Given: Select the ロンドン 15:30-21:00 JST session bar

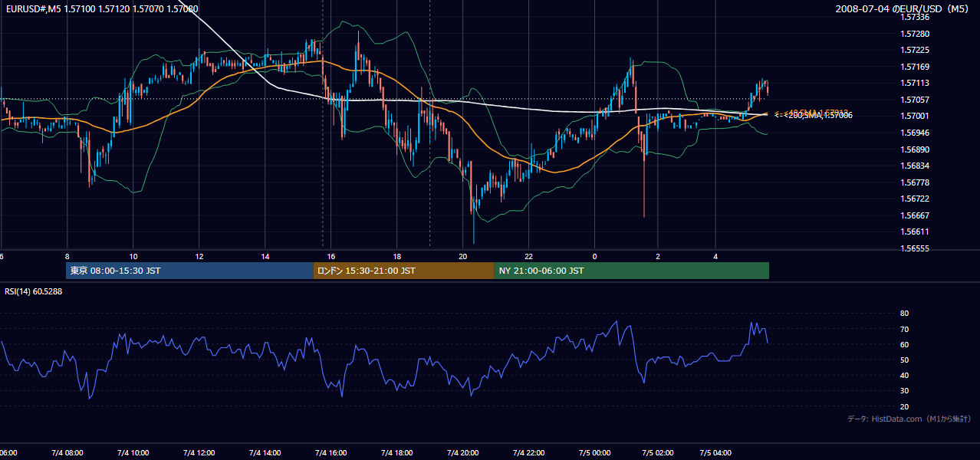Looking at the screenshot, I should (x=403, y=271).
